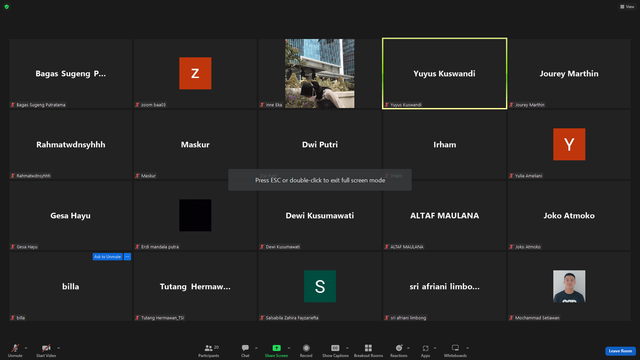Click muted mic icon beside Salsabila Zahira label
This screenshot has height=360, width=640.
pyautogui.click(x=262, y=318)
